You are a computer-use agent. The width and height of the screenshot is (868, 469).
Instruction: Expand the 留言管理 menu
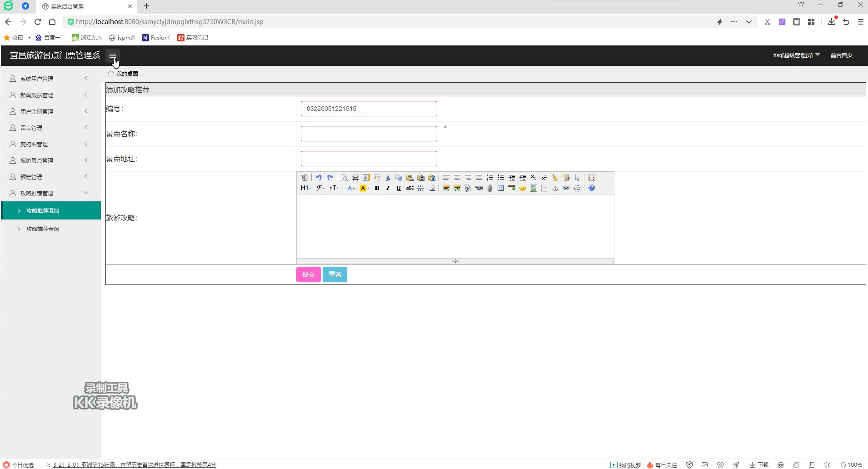click(50, 128)
